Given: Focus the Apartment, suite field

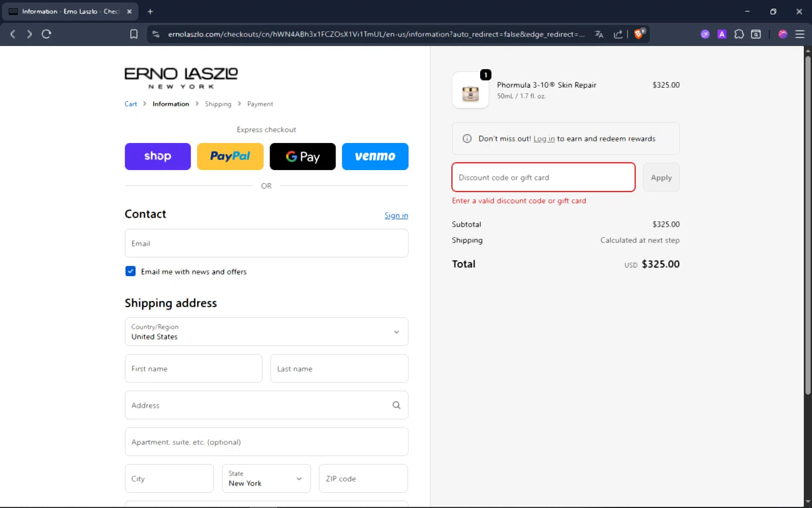Looking at the screenshot, I should coord(266,442).
